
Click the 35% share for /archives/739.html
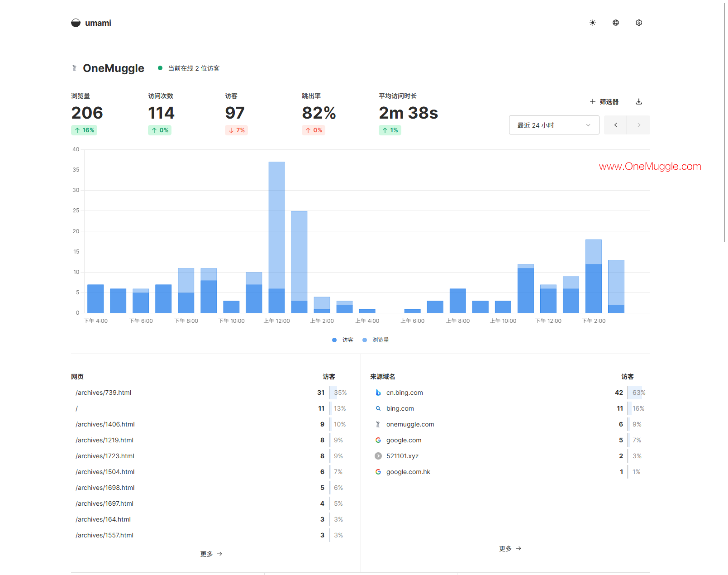[340, 393]
